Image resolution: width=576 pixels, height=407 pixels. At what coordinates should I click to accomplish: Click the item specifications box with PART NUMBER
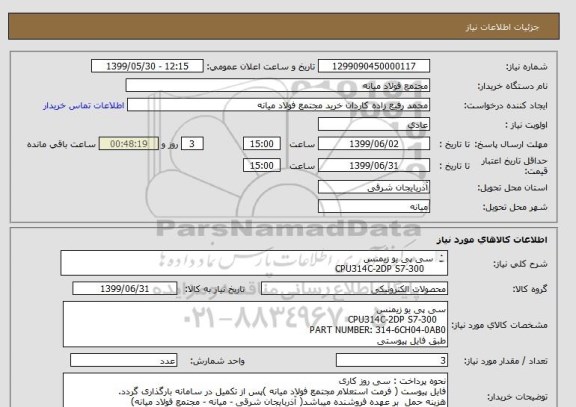[255, 324]
